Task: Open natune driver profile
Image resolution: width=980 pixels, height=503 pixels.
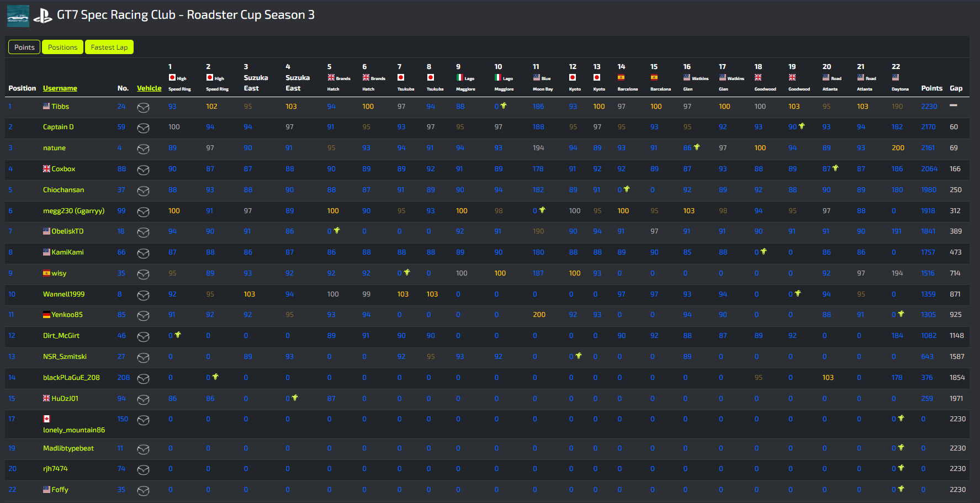Action: click(54, 148)
